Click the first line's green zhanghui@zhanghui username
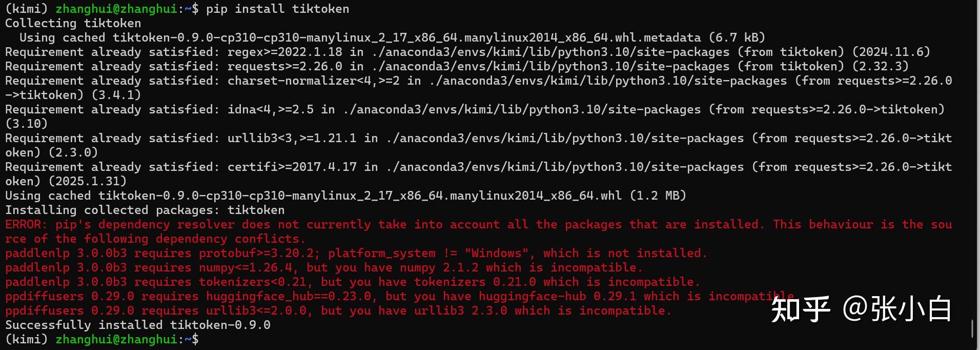This screenshot has width=980, height=350. pyautogui.click(x=116, y=9)
